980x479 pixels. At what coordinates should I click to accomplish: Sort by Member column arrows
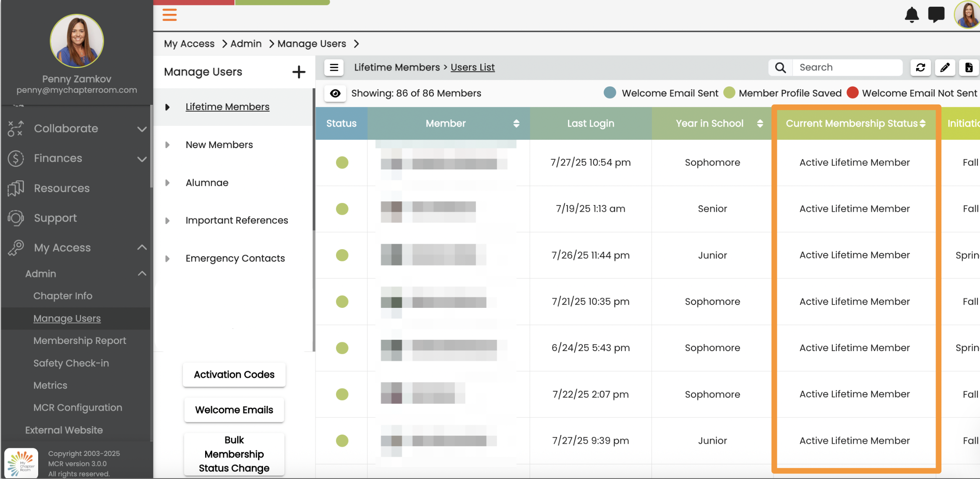pos(516,123)
